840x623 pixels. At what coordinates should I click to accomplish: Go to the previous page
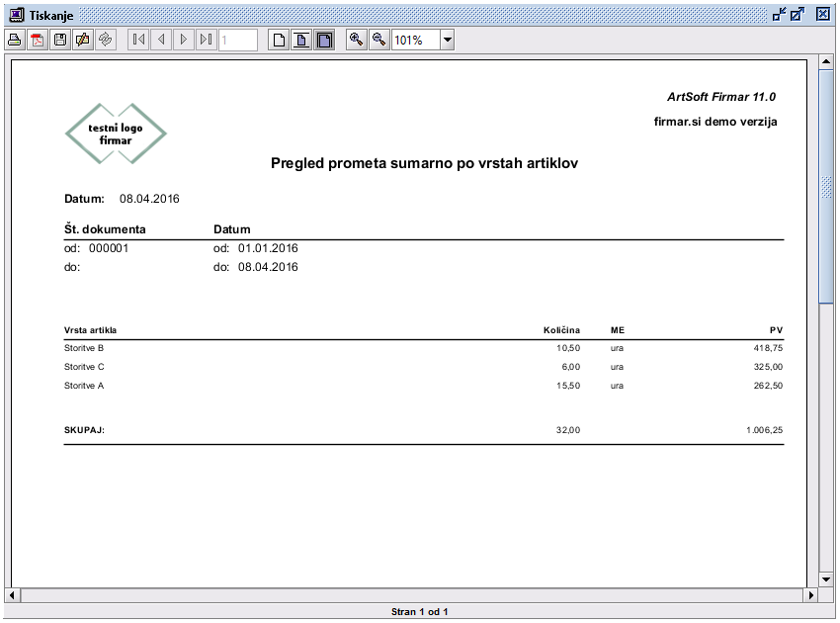click(161, 40)
